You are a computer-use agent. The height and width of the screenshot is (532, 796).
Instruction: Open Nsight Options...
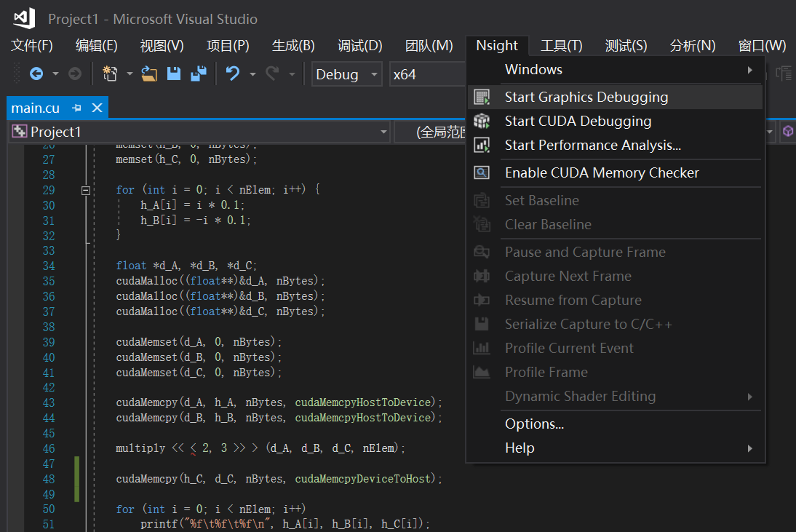615,424
